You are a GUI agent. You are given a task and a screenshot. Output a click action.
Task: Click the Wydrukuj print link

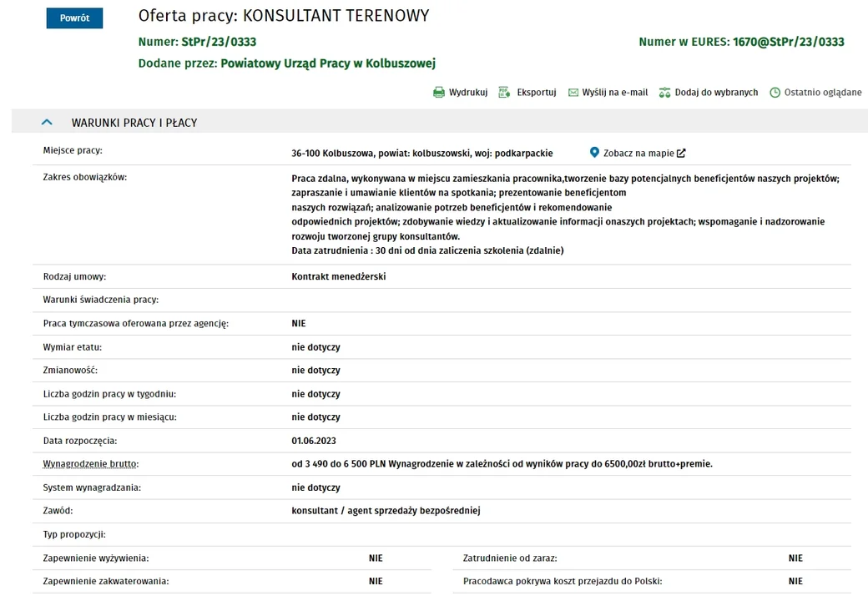click(x=467, y=93)
